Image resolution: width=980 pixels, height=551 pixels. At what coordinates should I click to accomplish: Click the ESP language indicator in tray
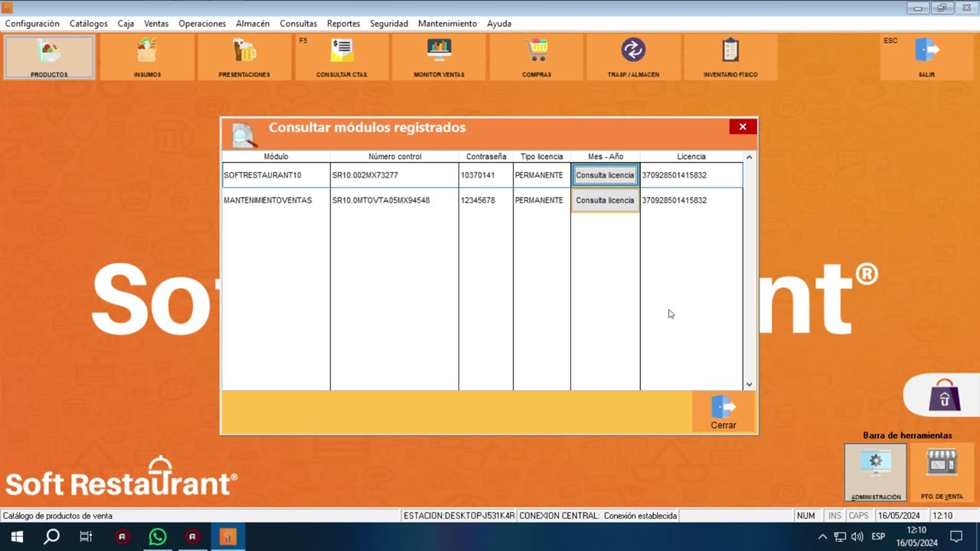pos(878,537)
